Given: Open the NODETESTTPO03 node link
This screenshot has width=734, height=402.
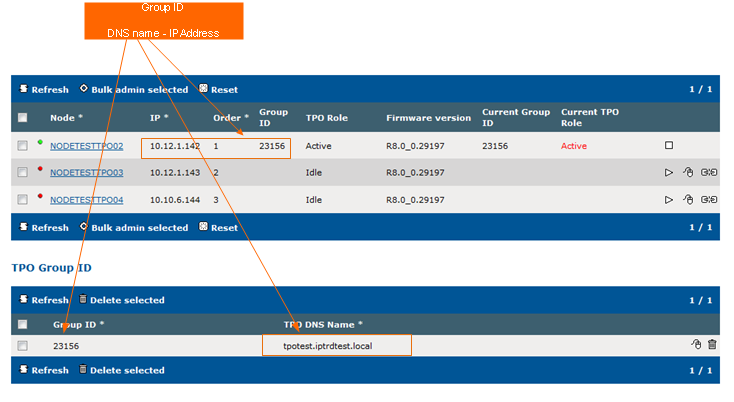Looking at the screenshot, I should [87, 173].
